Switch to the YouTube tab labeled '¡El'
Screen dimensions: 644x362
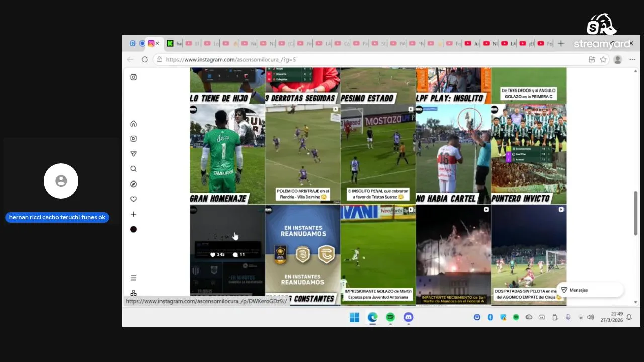pyautogui.click(x=527, y=44)
